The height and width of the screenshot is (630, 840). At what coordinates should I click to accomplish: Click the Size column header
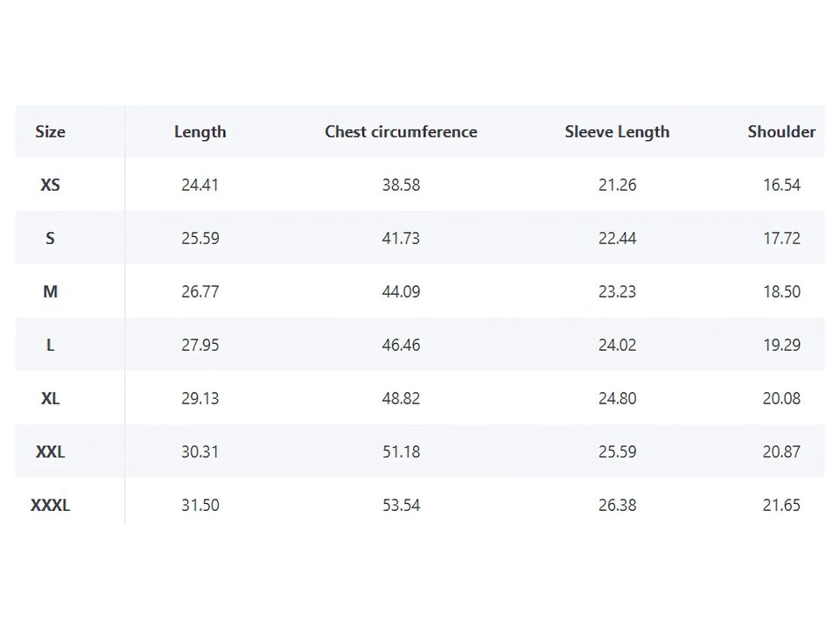[50, 132]
